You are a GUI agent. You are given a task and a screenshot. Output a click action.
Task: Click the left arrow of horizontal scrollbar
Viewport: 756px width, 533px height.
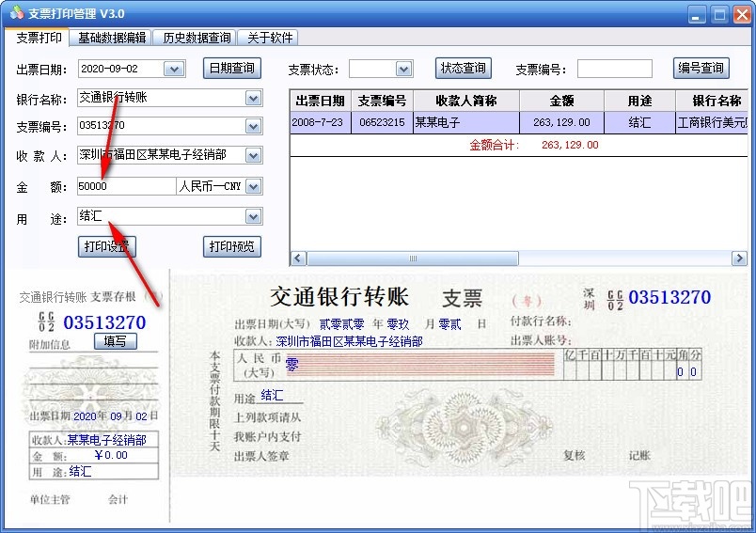[298, 259]
